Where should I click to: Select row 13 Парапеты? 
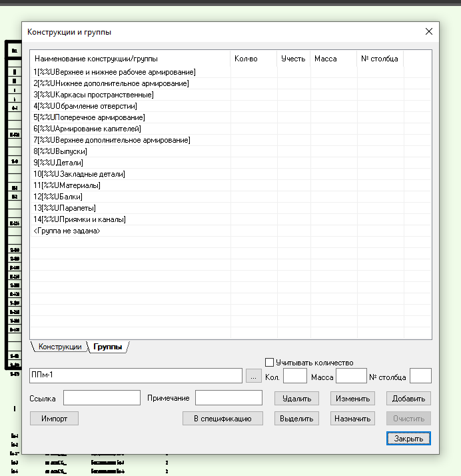[x=230, y=208]
